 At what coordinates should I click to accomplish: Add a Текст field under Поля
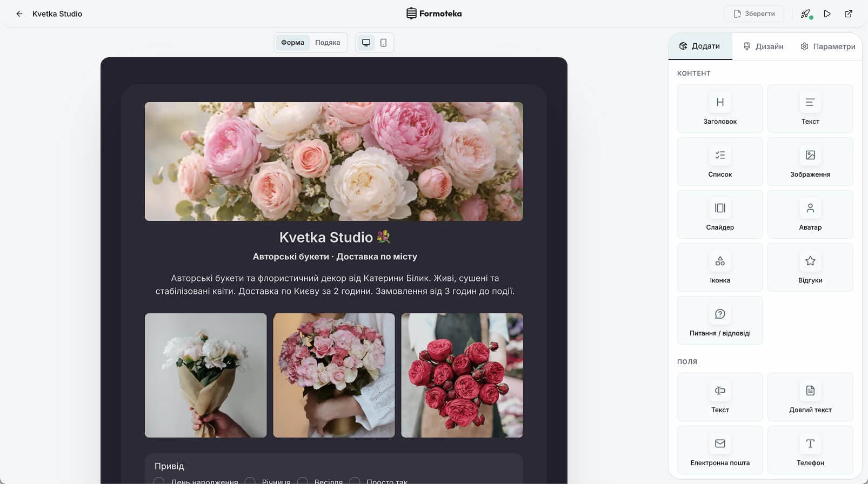point(720,397)
